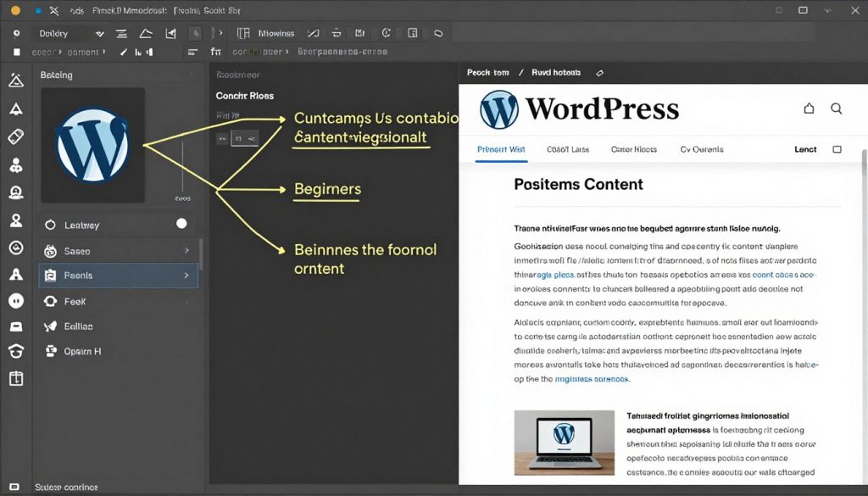Click the eraser icon in the top toolbar

[x=337, y=32]
